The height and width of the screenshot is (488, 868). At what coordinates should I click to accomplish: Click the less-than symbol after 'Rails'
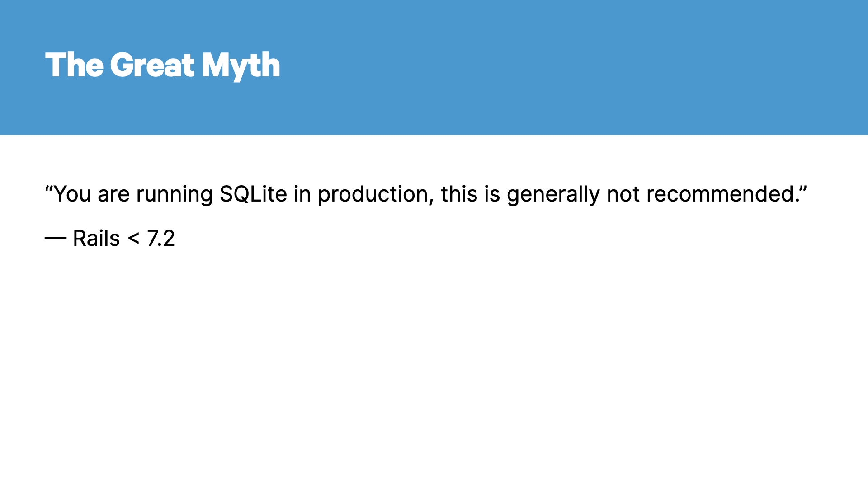coord(133,238)
